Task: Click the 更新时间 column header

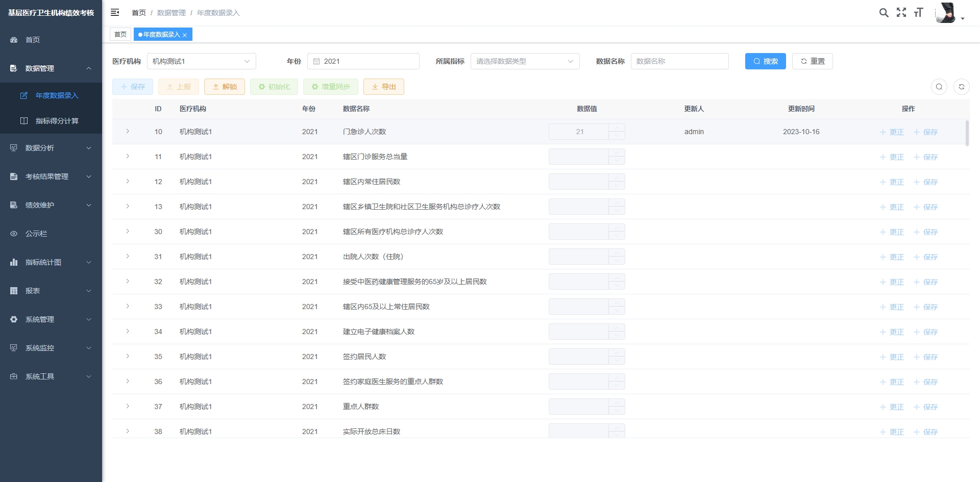Action: tap(801, 109)
